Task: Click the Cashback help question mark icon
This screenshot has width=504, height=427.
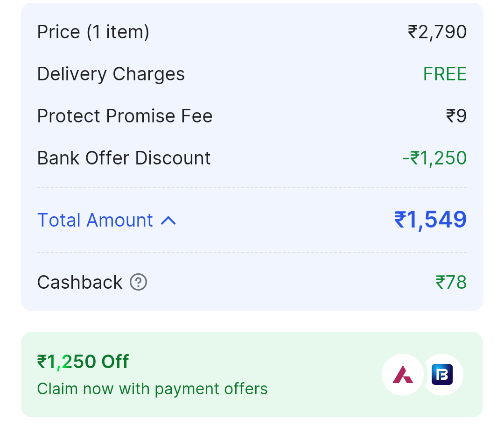Action: click(138, 282)
